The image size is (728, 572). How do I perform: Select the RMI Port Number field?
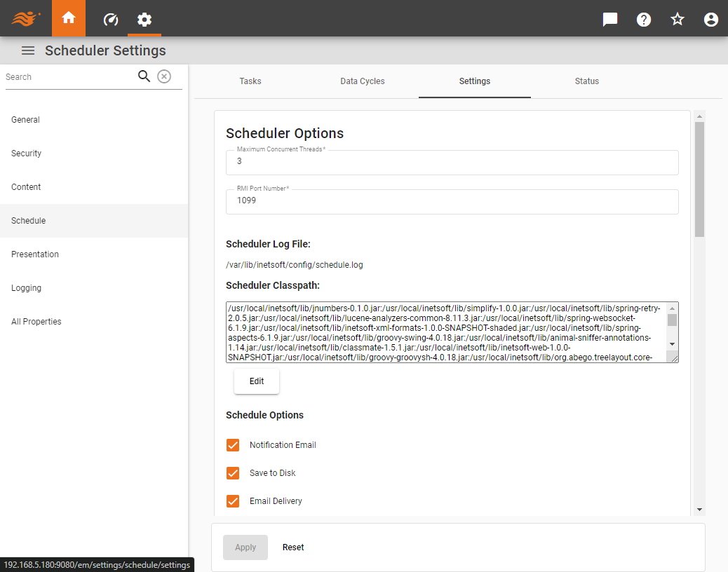tap(451, 201)
